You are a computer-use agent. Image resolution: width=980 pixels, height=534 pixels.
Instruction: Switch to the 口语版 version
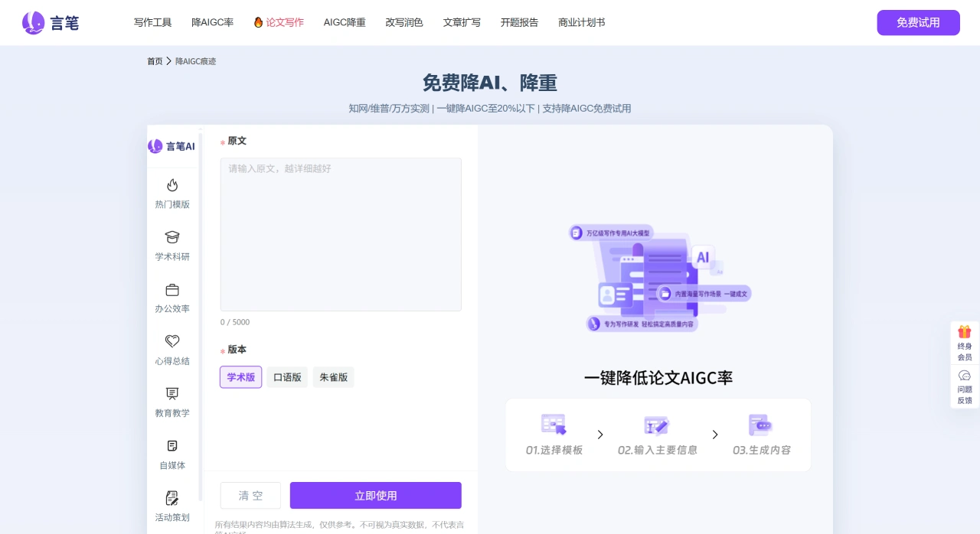point(287,376)
